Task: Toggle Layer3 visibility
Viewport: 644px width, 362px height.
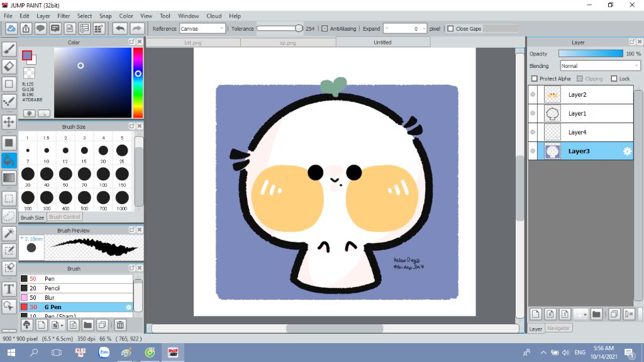Action: (533, 151)
